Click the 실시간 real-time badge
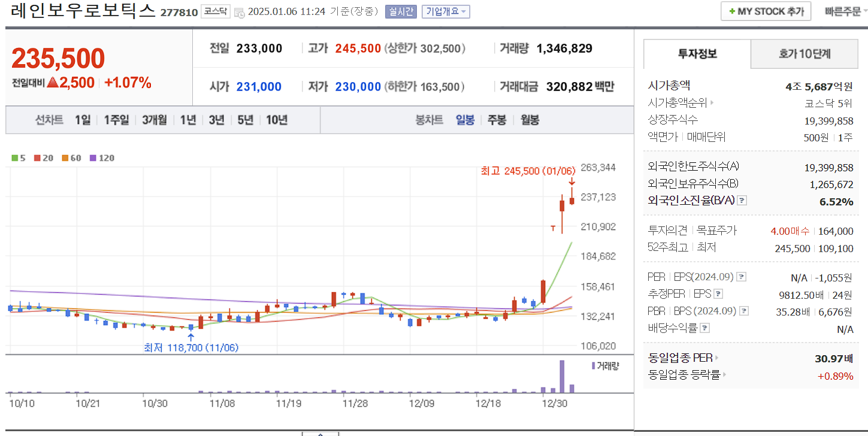This screenshot has width=868, height=436. click(x=401, y=11)
